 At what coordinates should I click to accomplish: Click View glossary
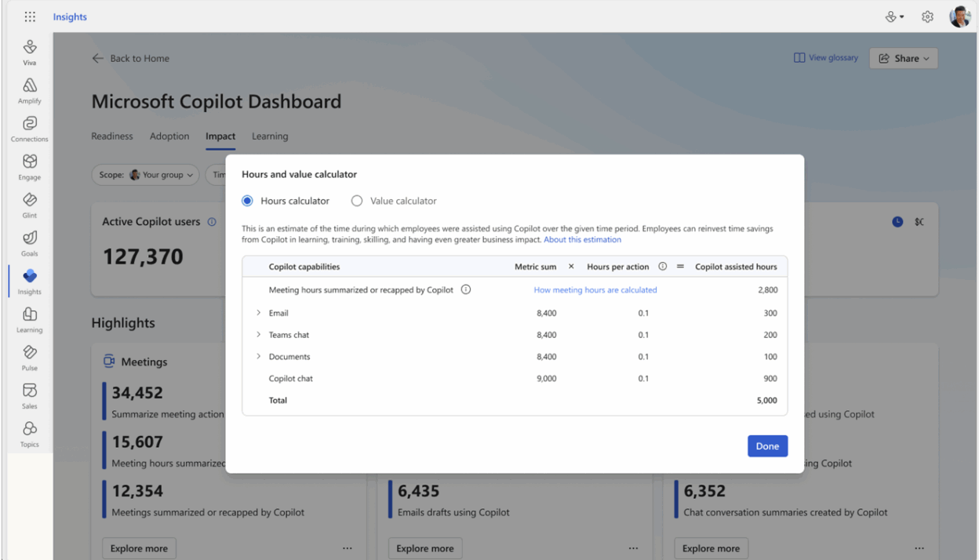click(x=826, y=58)
